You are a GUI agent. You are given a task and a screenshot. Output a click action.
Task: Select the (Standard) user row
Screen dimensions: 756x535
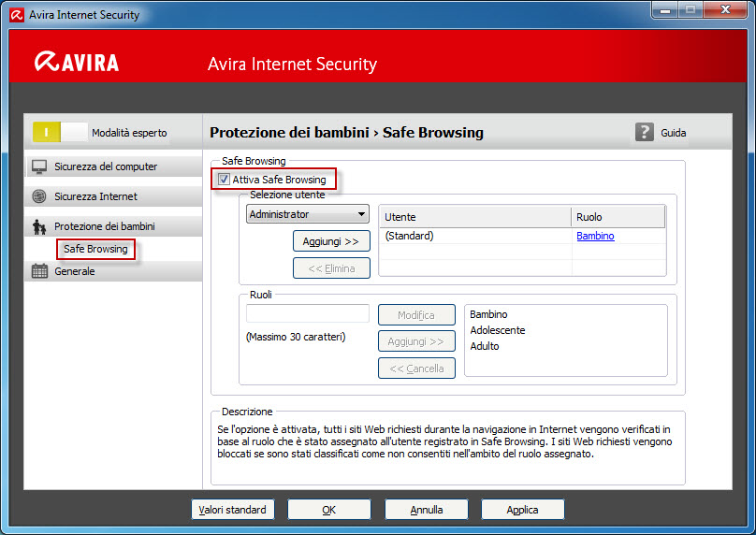[x=522, y=236]
